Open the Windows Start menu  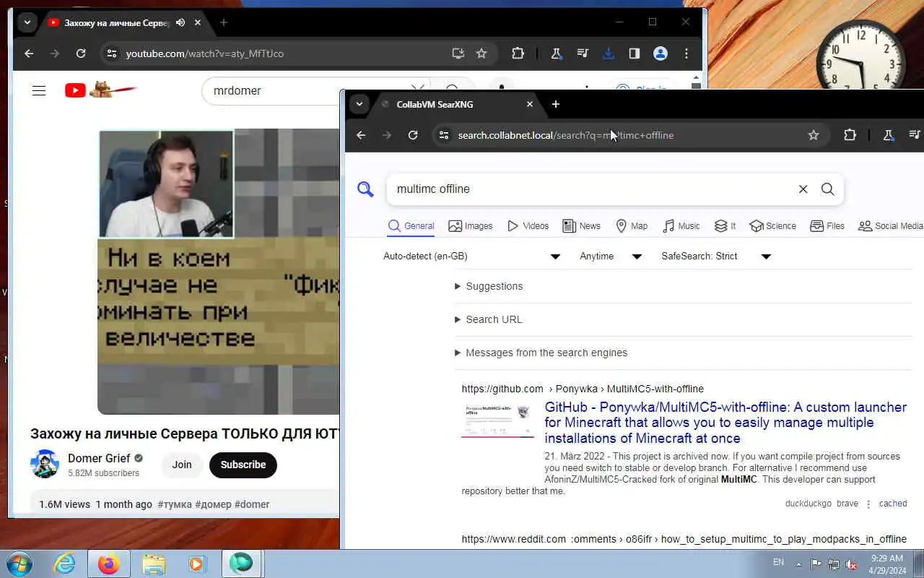(18, 564)
